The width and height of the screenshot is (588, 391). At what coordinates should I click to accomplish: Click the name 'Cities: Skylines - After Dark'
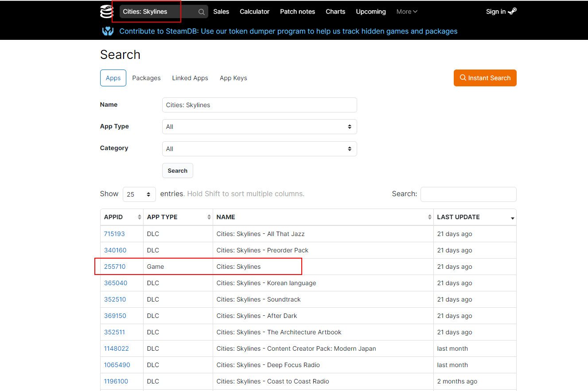[257, 316]
